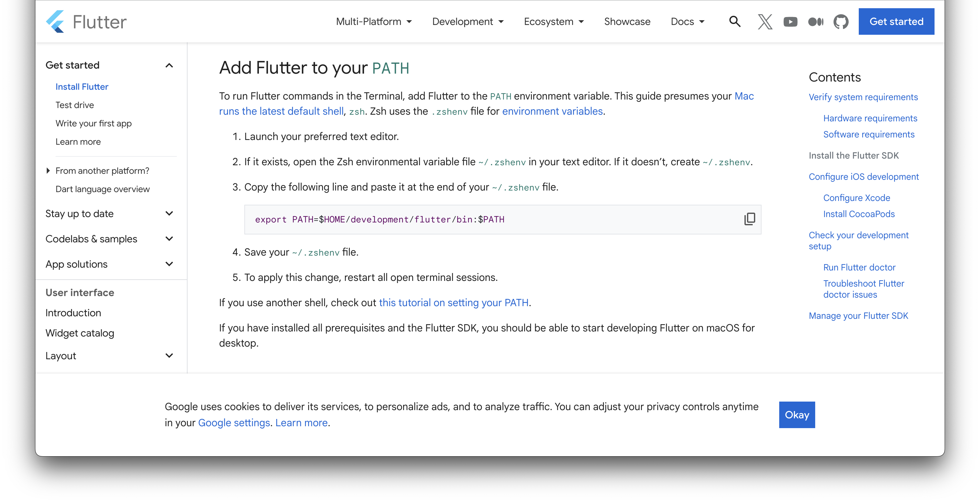Viewport: 980px width, 503px height.
Task: Open the environment variables link
Action: [x=553, y=111]
